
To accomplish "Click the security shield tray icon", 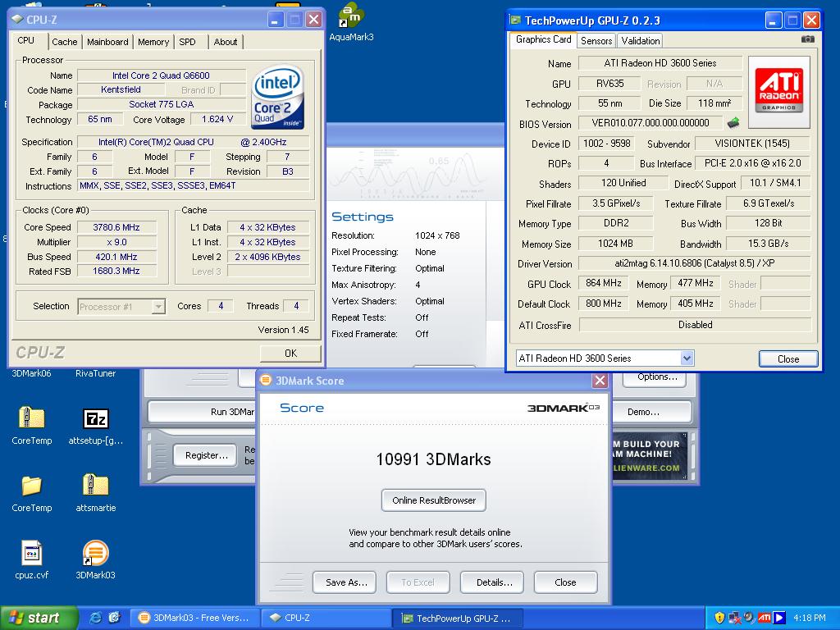I will click(x=720, y=618).
